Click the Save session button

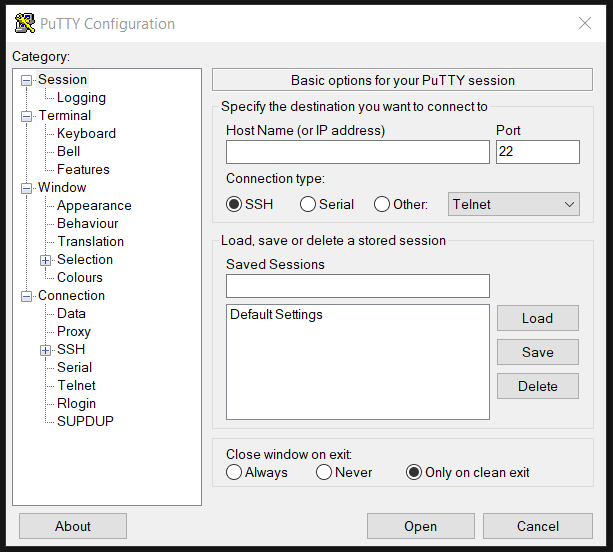point(538,352)
